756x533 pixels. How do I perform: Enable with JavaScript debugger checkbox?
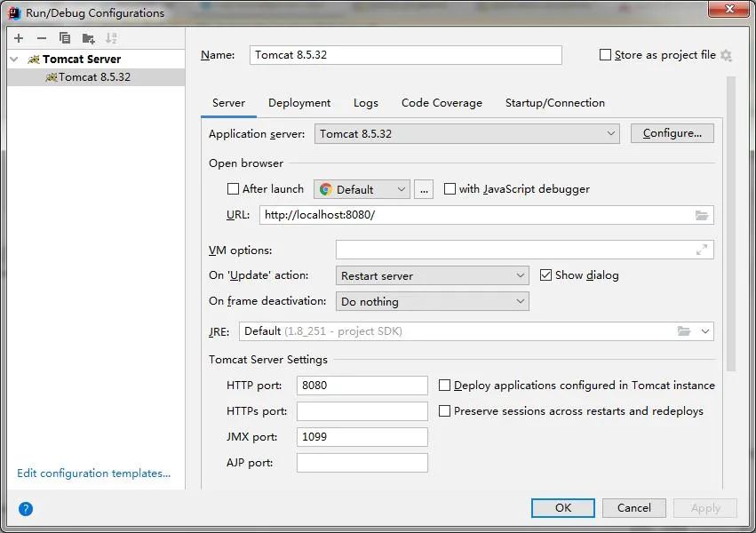[450, 189]
